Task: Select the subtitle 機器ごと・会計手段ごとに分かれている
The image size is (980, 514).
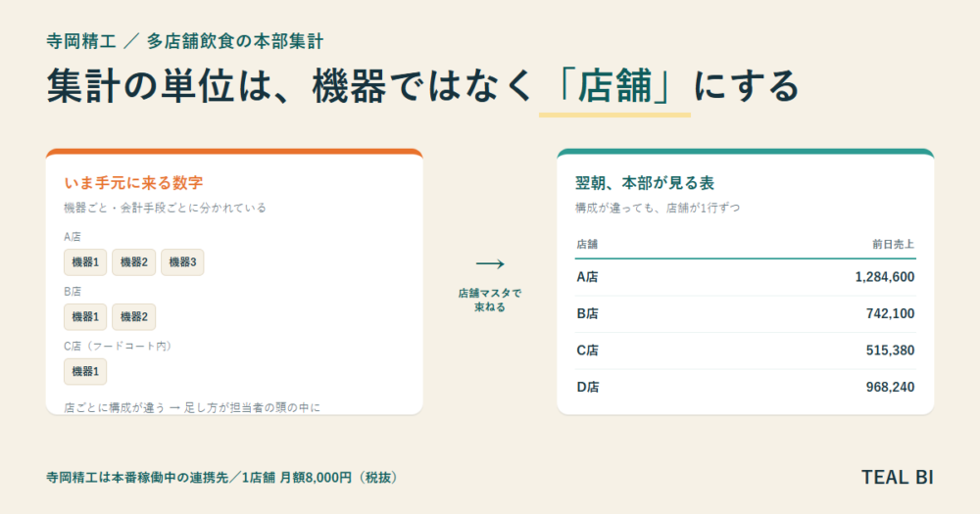Action: (165, 208)
